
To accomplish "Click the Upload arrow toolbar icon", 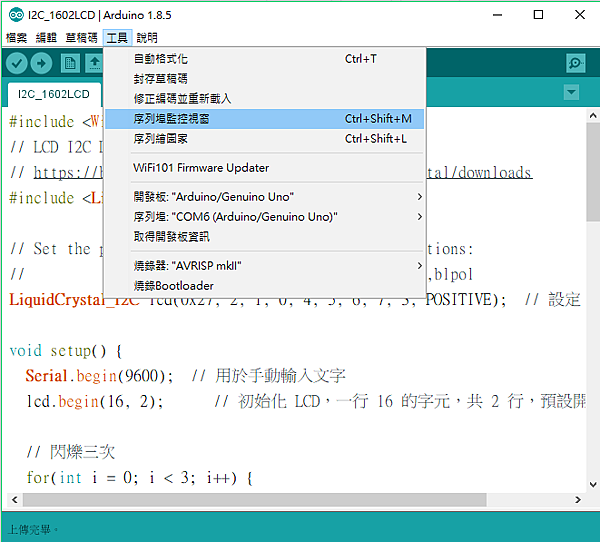I will click(41, 63).
